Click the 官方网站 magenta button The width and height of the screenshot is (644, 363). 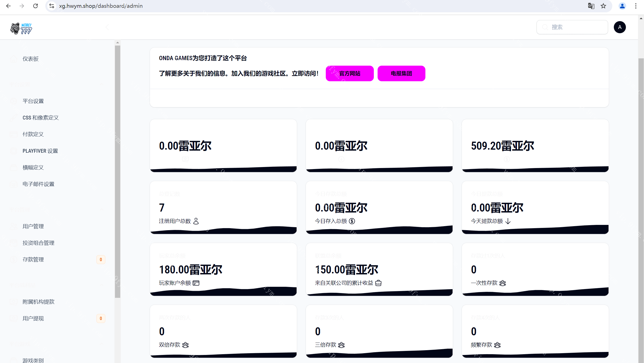(349, 73)
